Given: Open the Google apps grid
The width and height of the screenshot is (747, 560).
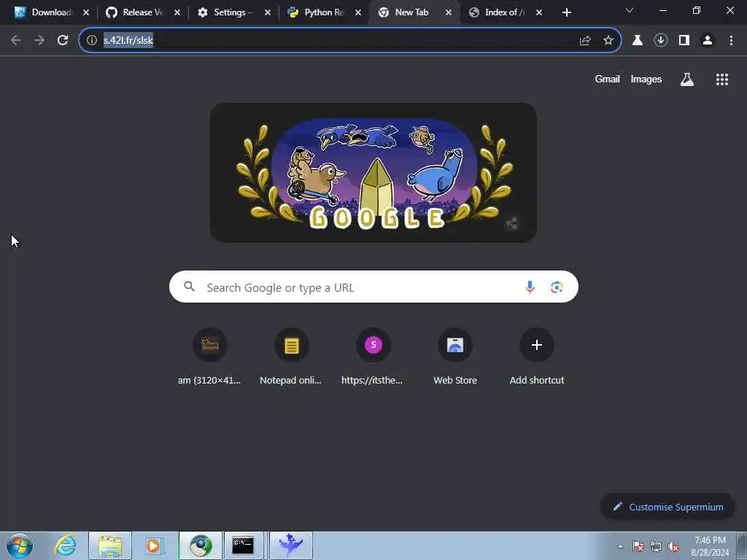Looking at the screenshot, I should pyautogui.click(x=722, y=79).
